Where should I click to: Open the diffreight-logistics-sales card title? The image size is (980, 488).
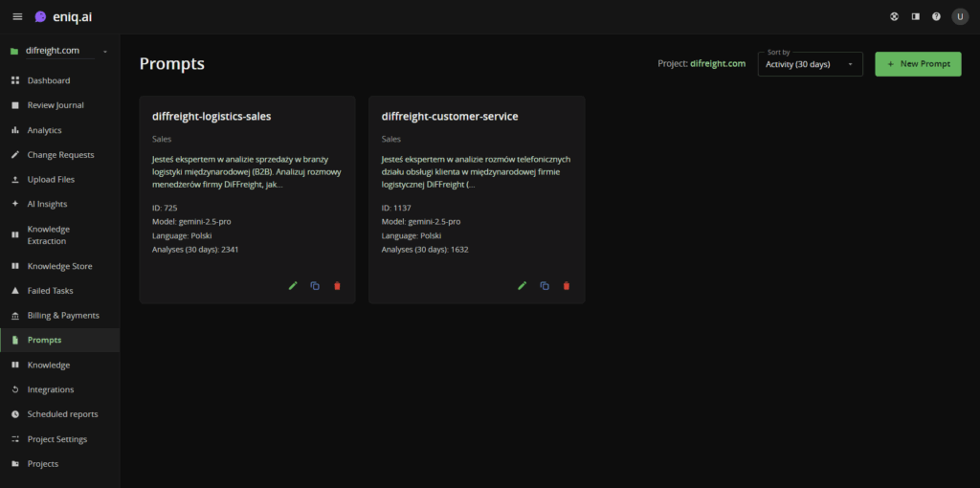(x=212, y=116)
